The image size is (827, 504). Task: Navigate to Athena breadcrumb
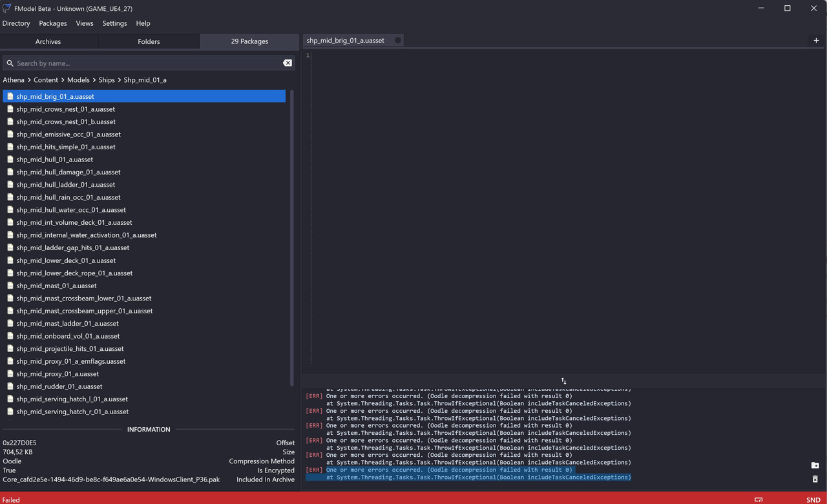14,80
